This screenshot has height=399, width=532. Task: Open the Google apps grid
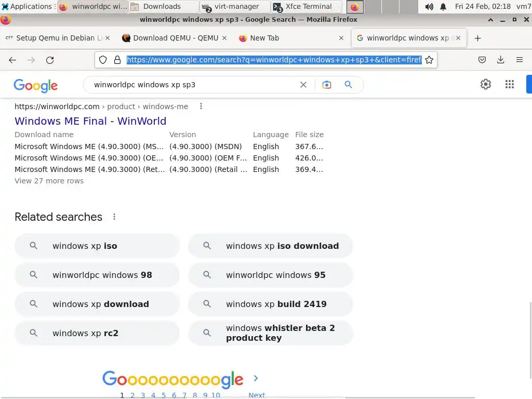click(509, 84)
